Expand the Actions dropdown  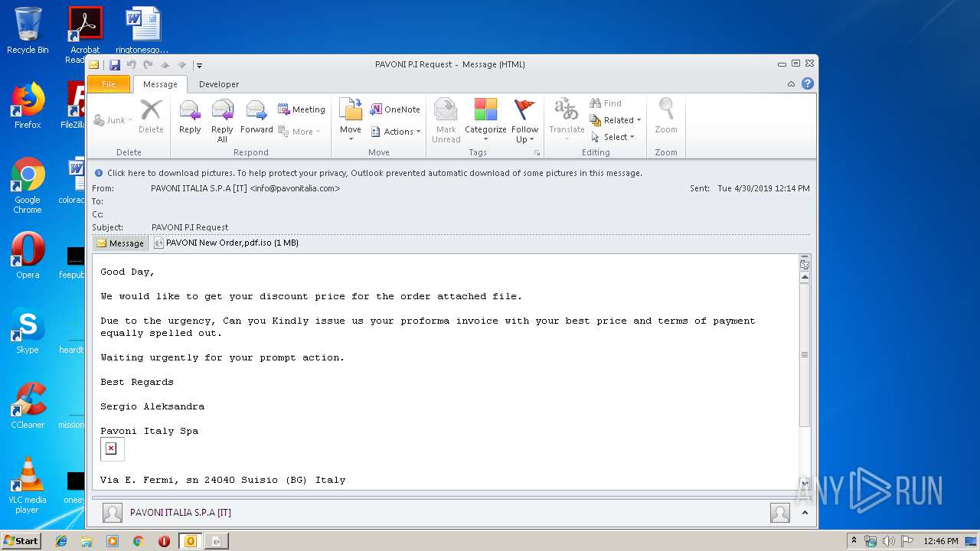click(x=396, y=132)
